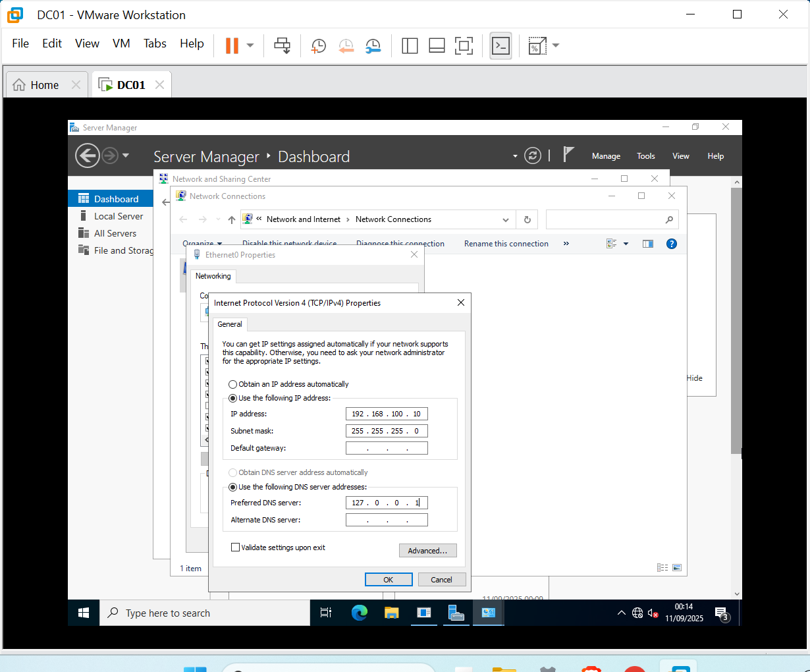The width and height of the screenshot is (810, 672).
Task: Open the power options dropdown arrow
Action: point(250,45)
